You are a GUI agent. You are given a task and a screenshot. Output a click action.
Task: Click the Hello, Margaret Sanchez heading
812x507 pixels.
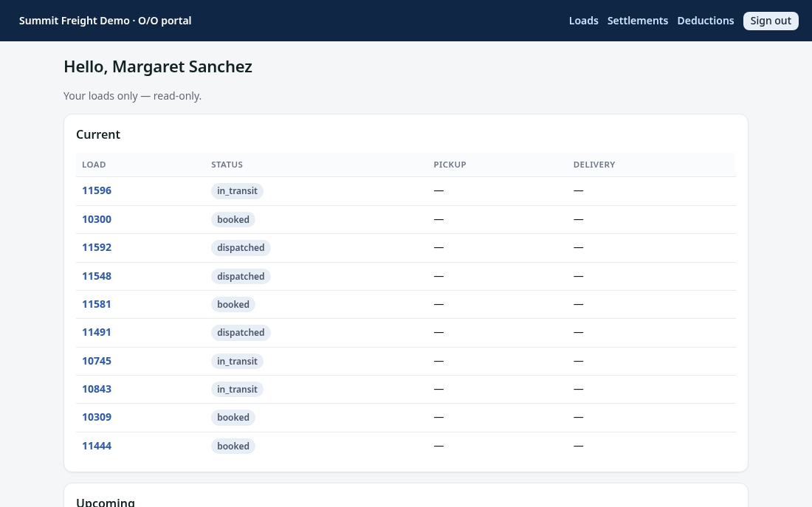[158, 67]
